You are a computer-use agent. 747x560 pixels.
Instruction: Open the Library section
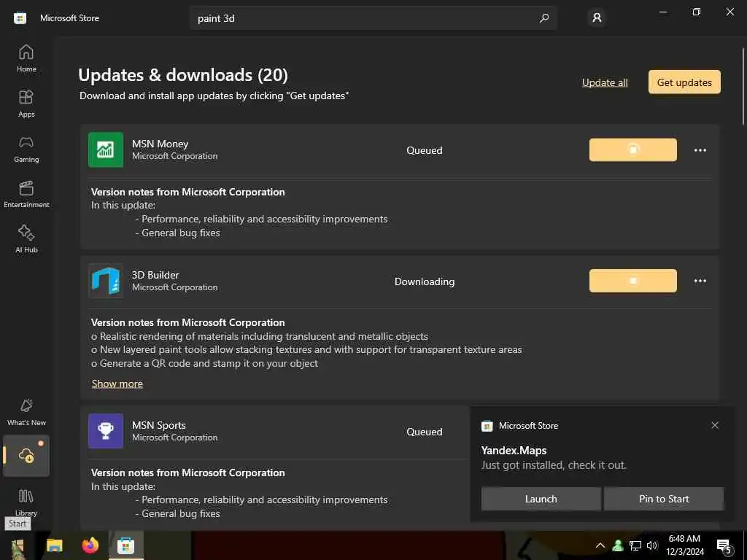(26, 502)
